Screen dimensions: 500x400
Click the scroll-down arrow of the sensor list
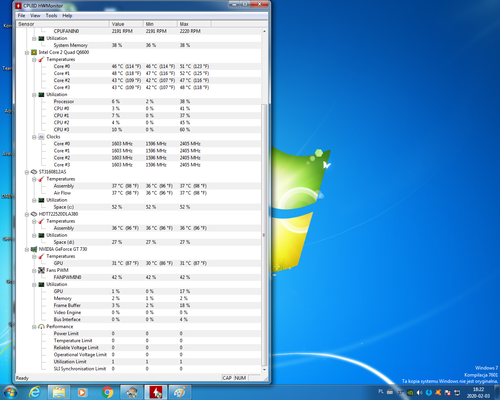tap(264, 370)
